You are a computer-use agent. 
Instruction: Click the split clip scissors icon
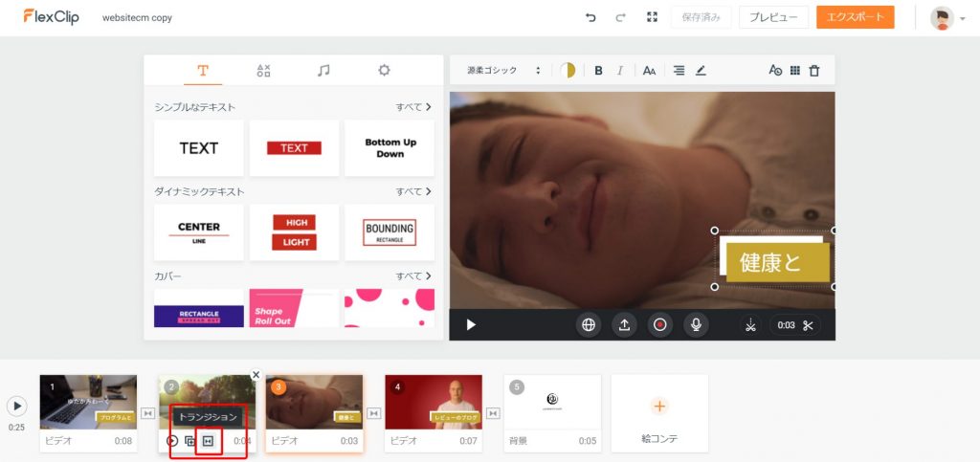coord(749,325)
